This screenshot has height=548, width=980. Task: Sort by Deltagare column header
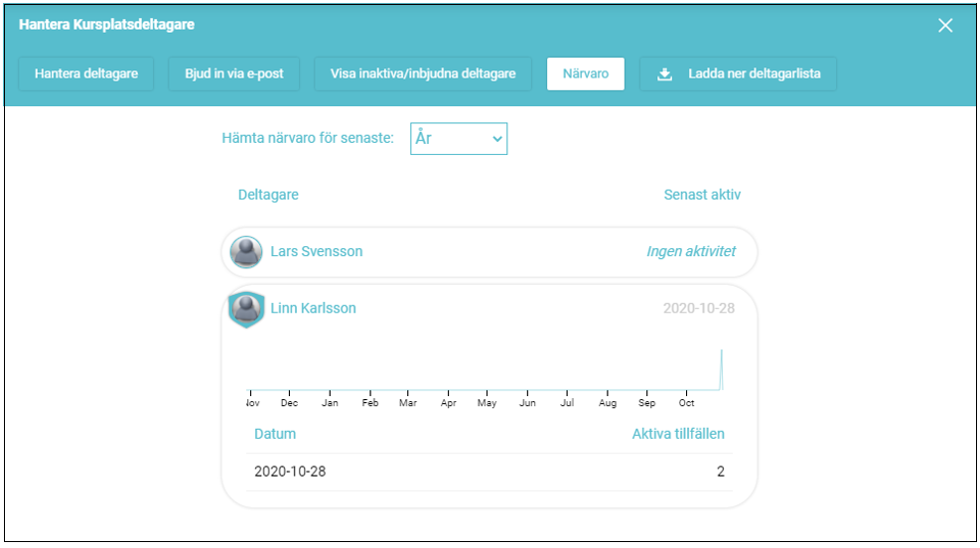(268, 195)
